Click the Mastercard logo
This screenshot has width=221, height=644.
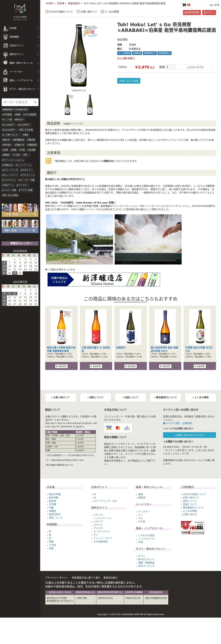(118, 428)
